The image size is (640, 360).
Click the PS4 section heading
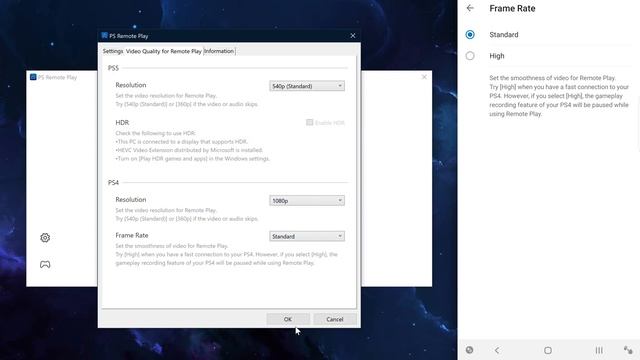(113, 182)
